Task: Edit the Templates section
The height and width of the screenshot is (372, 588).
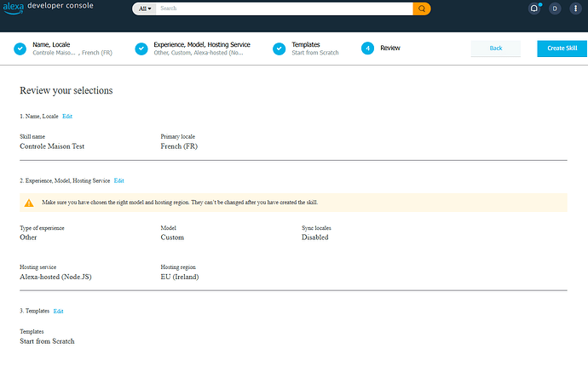Action: [58, 312]
